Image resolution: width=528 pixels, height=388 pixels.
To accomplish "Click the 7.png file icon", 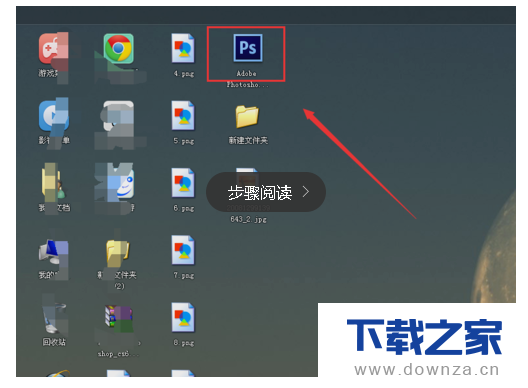I will coord(183,250).
